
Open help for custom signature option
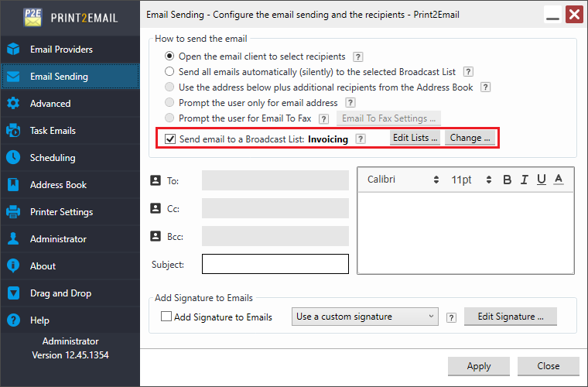(451, 317)
